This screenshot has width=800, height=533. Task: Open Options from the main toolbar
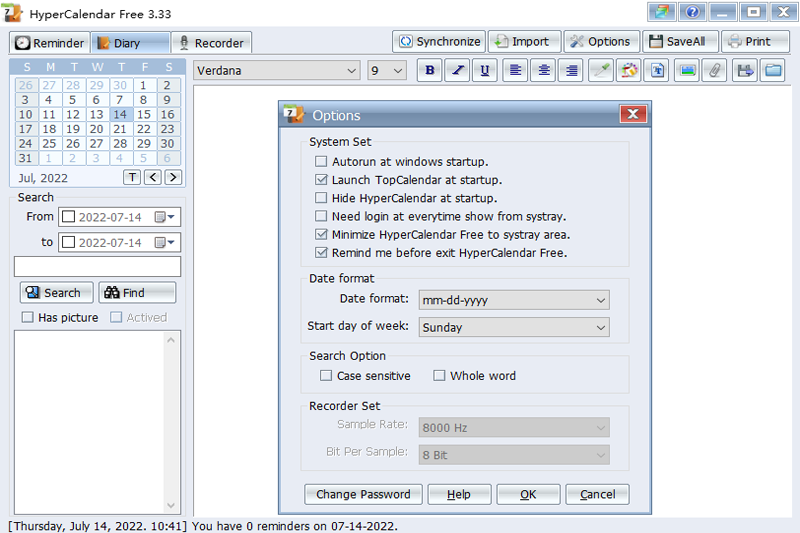point(602,41)
